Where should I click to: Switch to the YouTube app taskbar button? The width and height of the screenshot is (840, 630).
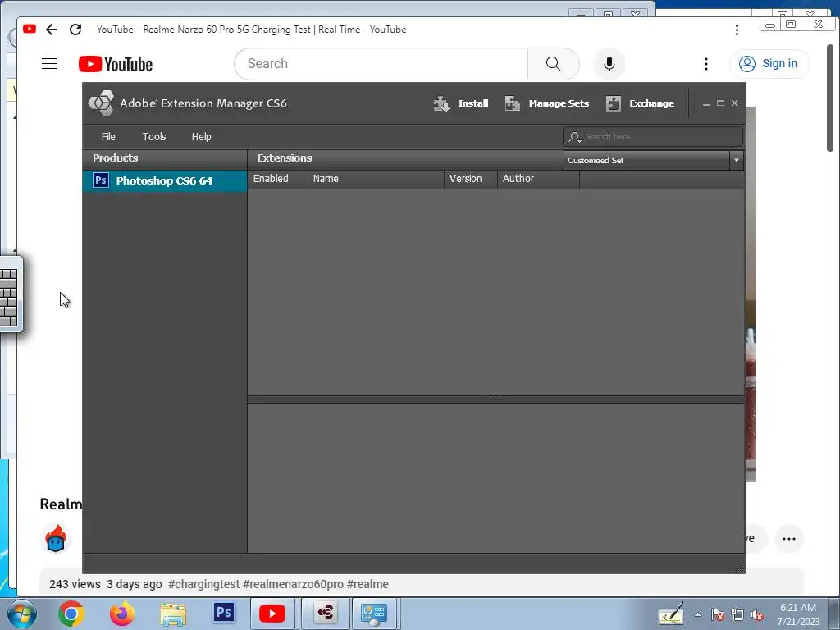(x=272, y=614)
